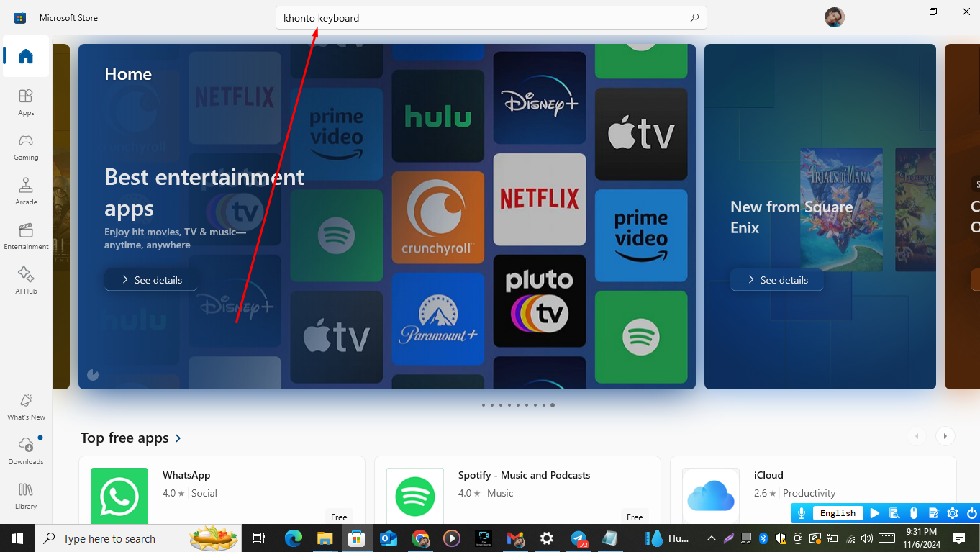See details for New from Square Enix

(776, 280)
